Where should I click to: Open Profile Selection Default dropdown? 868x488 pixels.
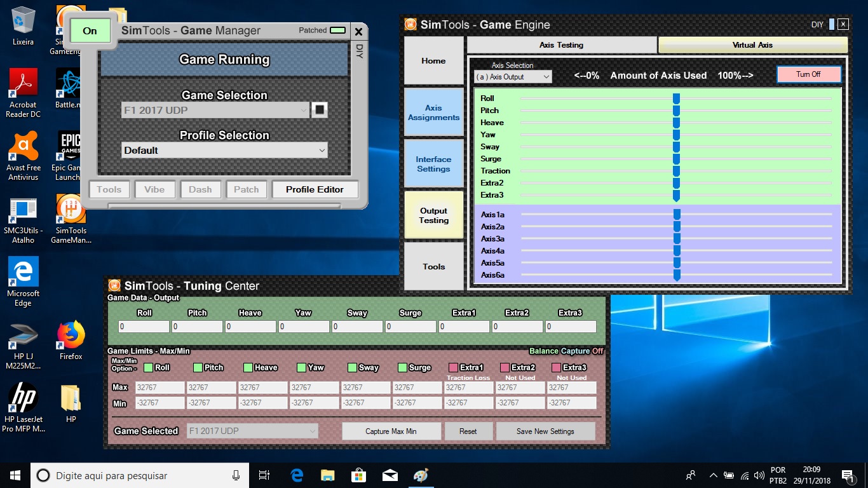224,150
